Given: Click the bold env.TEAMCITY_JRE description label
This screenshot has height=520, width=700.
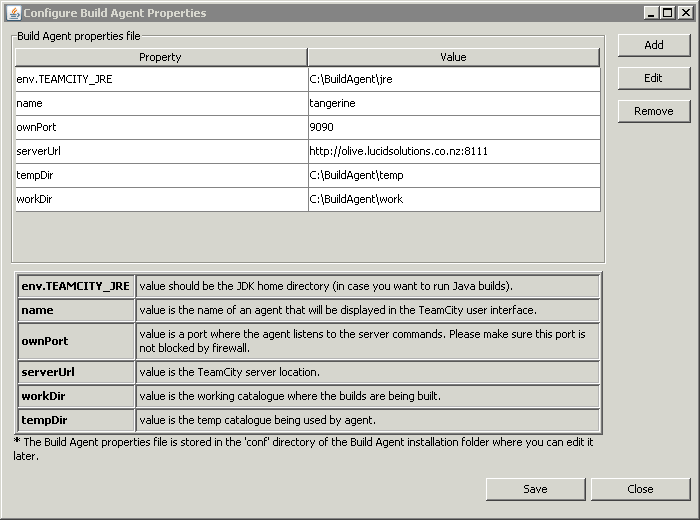Looking at the screenshot, I should click(x=76, y=286).
